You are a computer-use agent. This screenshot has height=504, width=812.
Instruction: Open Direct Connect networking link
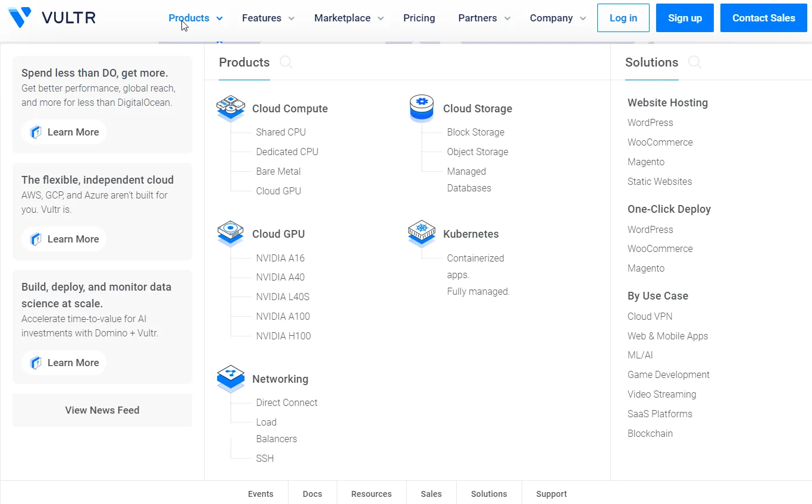tap(287, 402)
